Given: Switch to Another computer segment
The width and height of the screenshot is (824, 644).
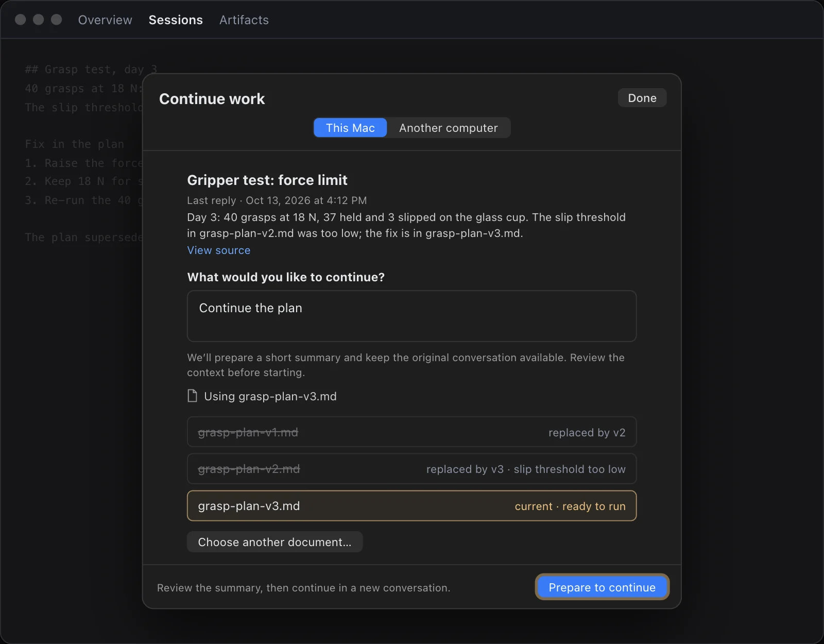Looking at the screenshot, I should [449, 128].
